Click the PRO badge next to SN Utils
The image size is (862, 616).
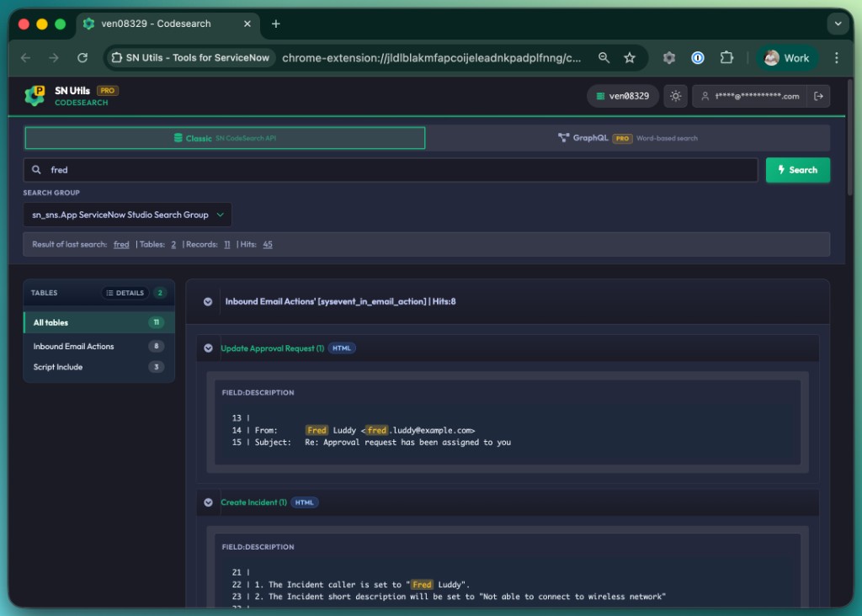[108, 91]
